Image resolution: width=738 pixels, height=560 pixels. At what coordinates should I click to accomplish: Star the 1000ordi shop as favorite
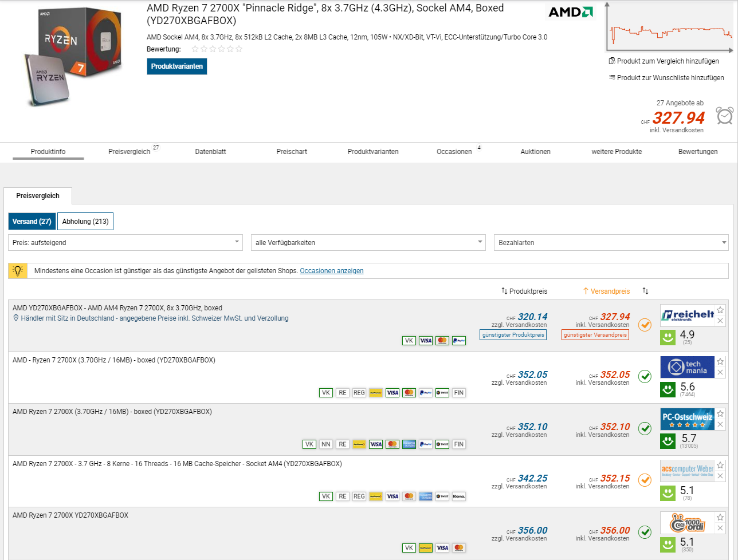(x=720, y=517)
